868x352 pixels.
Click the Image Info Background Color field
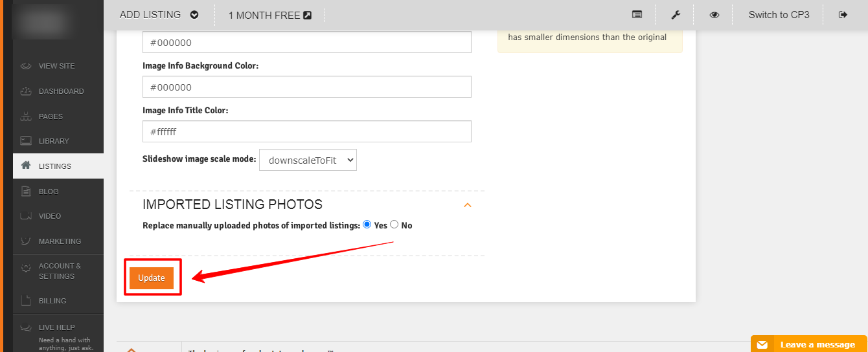306,87
